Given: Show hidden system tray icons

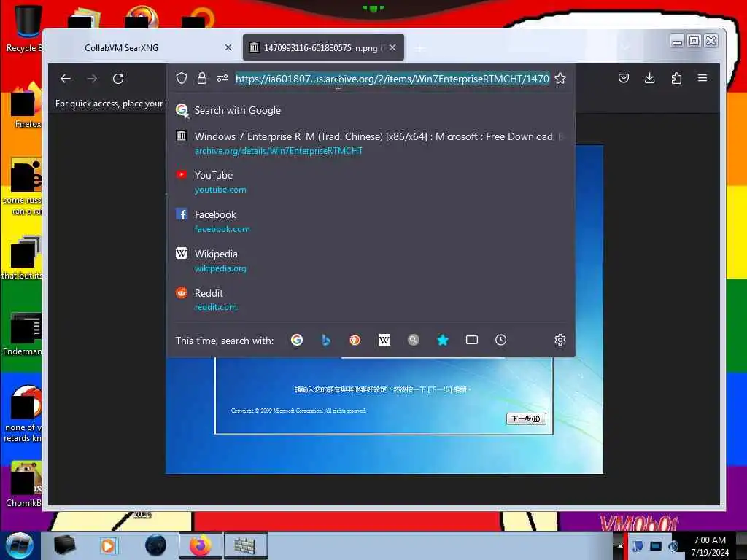Looking at the screenshot, I should pos(620,545).
